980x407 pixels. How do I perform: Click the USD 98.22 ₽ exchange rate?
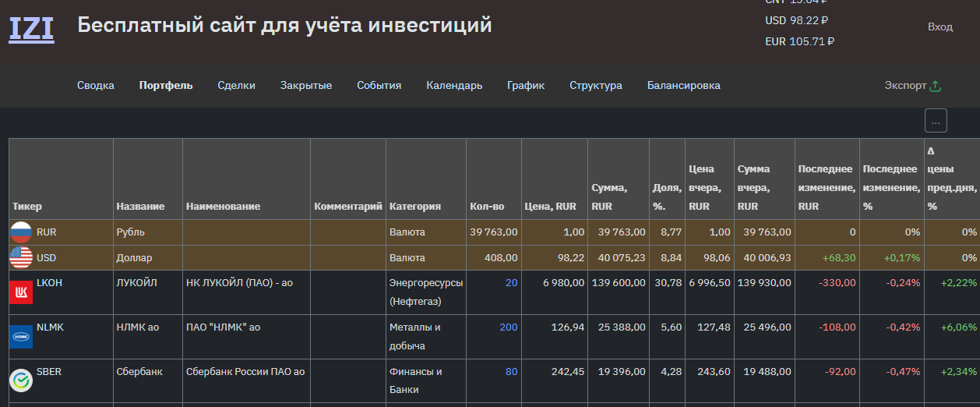(797, 21)
